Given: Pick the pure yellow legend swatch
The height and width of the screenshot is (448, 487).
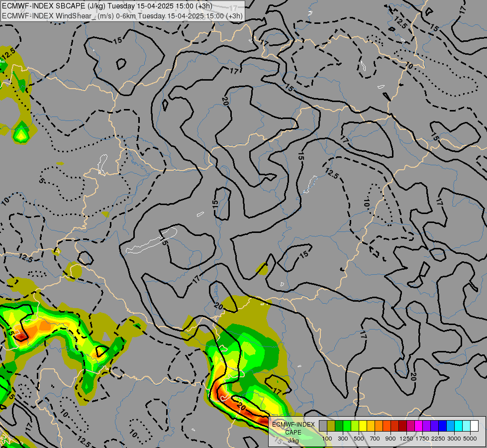Looking at the screenshot, I should click(363, 426).
